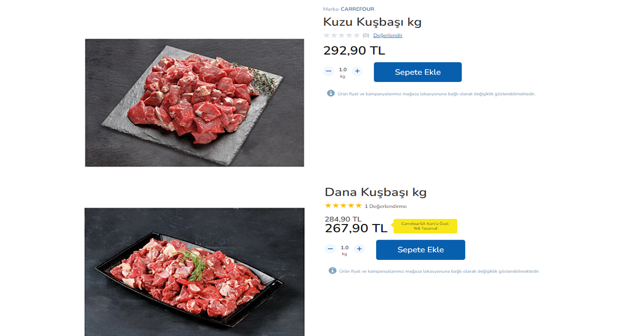Open the 1 Değerlendirme review link

point(386,206)
